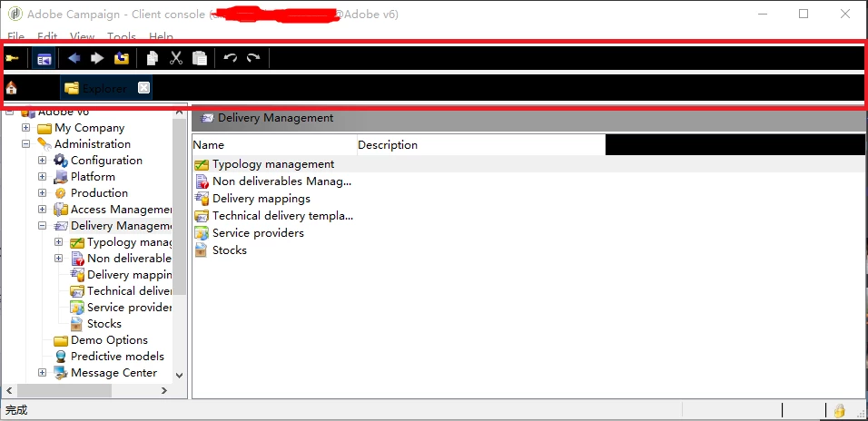Viewport: 868px width, 421px height.
Task: Go back with the blue left arrow
Action: [74, 58]
